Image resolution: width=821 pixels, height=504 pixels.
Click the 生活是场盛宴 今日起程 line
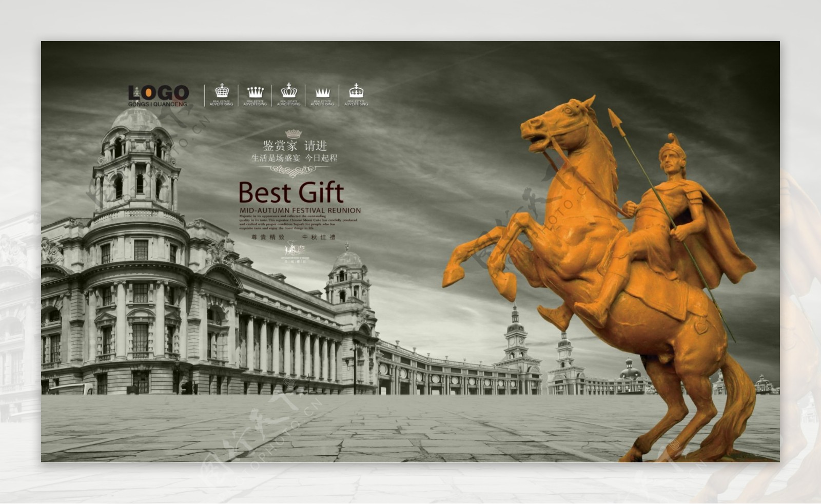tap(294, 158)
